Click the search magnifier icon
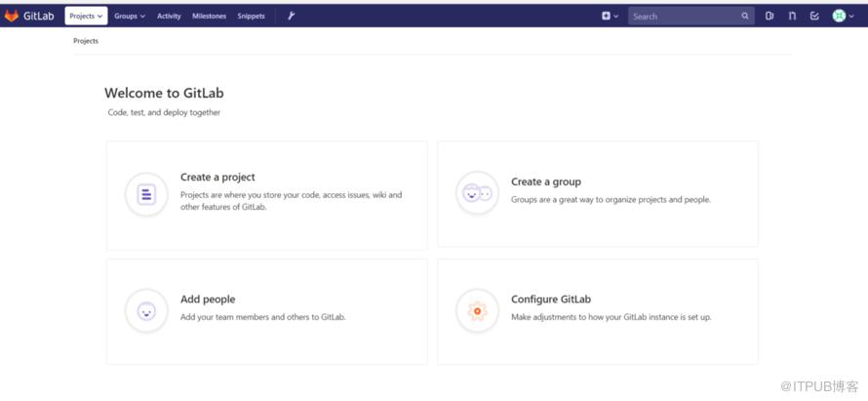 point(745,16)
